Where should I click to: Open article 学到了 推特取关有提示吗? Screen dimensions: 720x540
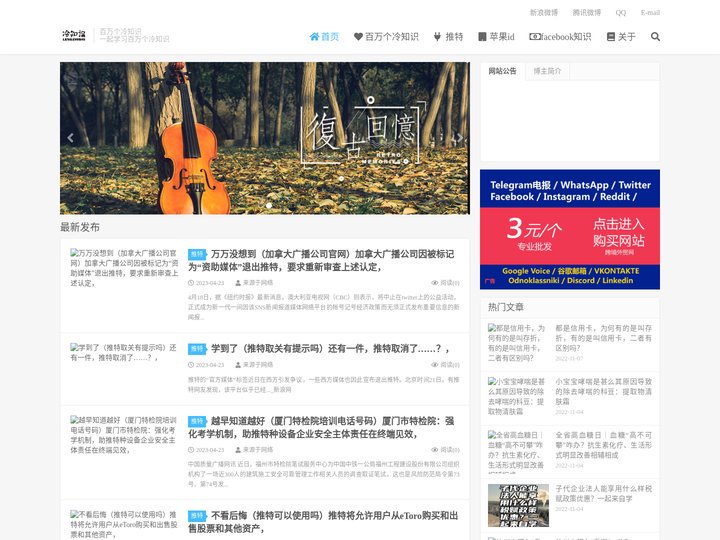click(x=330, y=349)
